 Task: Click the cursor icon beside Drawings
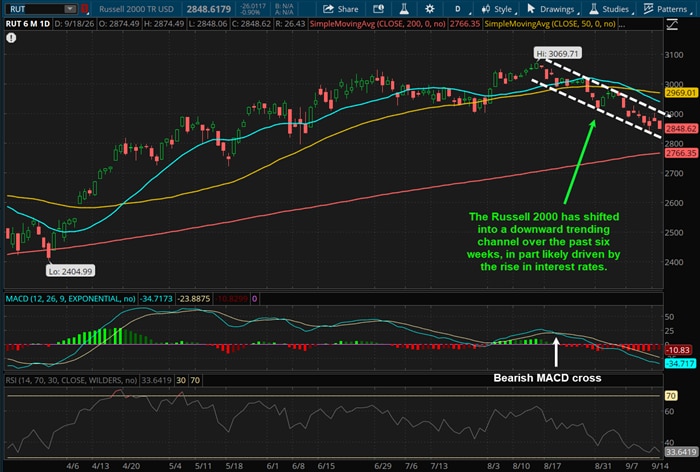click(531, 9)
